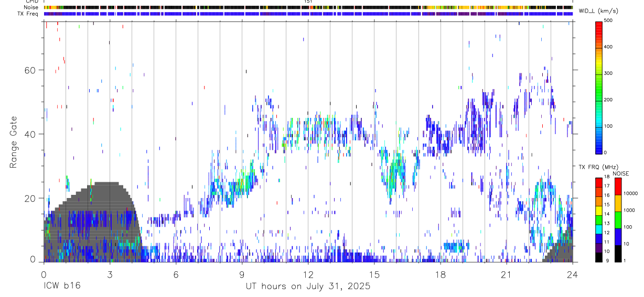The width and height of the screenshot is (644, 297).
Task: Click the '18' UT hour axis label
Action: (440, 274)
